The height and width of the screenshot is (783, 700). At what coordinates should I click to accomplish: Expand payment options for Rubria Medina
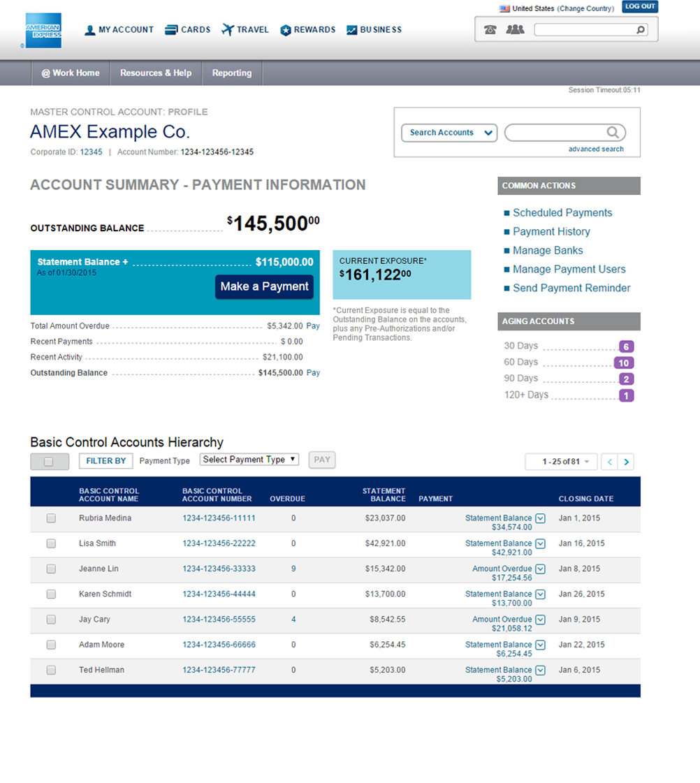[x=540, y=518]
